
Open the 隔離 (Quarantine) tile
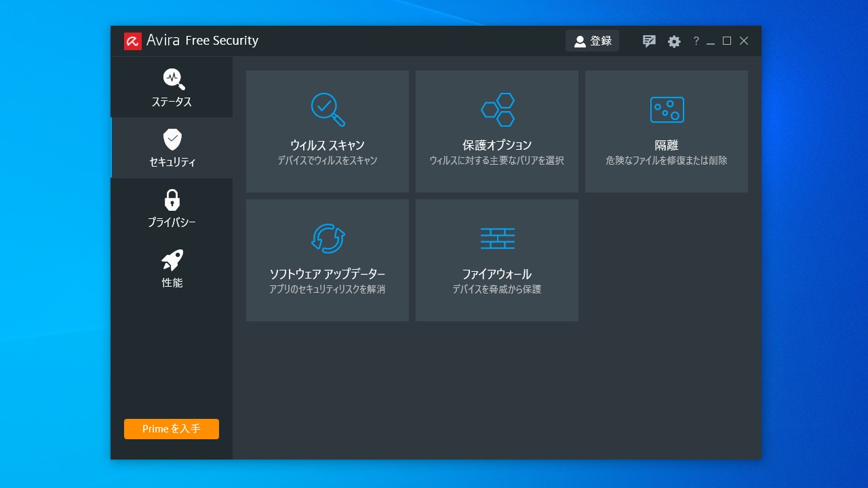click(x=667, y=131)
